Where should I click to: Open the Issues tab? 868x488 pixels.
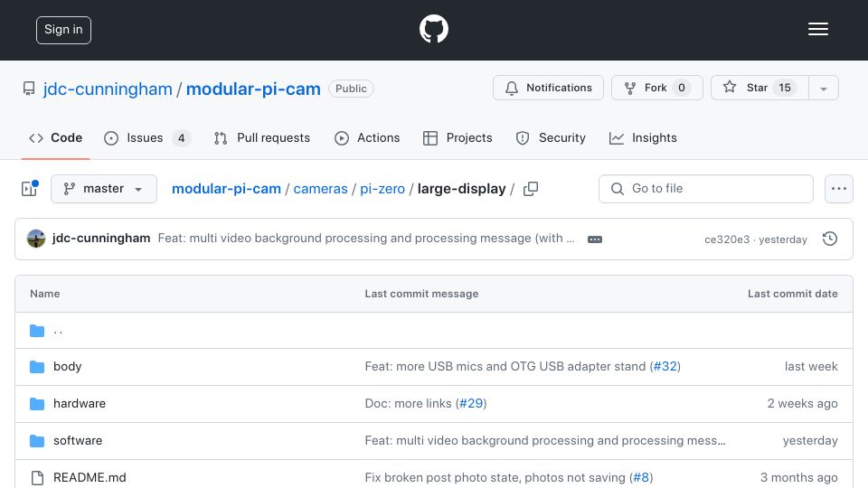(x=147, y=137)
